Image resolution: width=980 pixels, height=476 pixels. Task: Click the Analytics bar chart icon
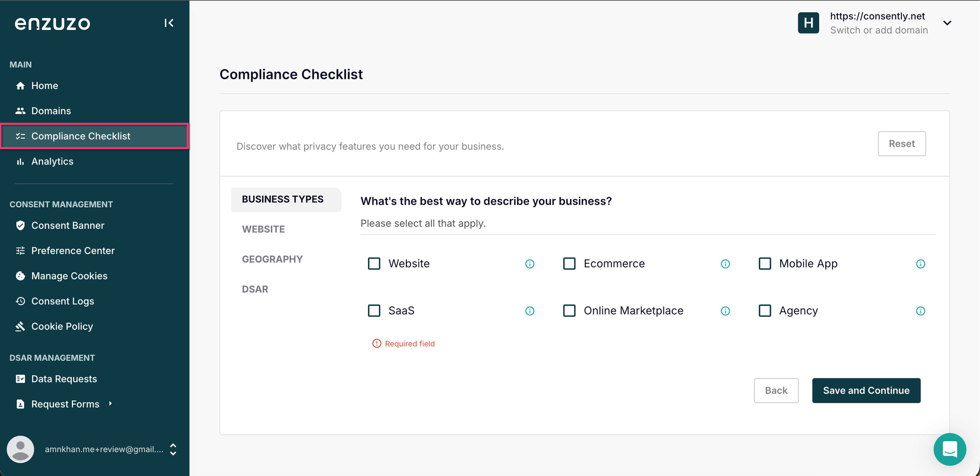tap(20, 161)
